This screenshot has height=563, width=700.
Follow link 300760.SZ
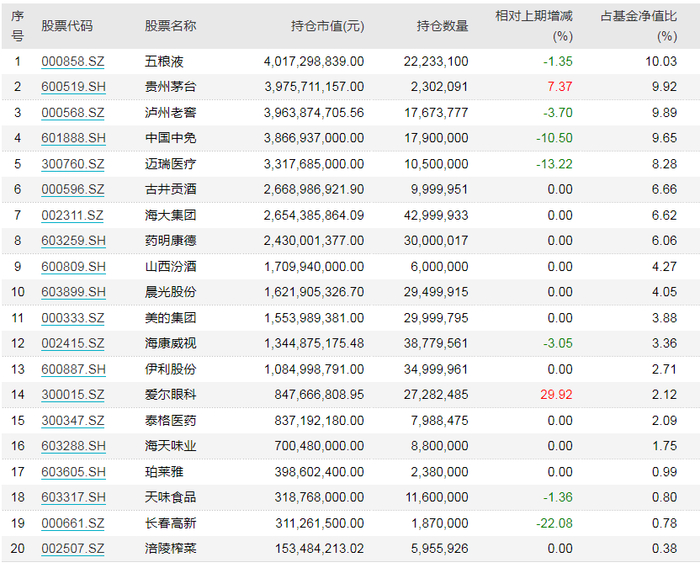pos(73,164)
